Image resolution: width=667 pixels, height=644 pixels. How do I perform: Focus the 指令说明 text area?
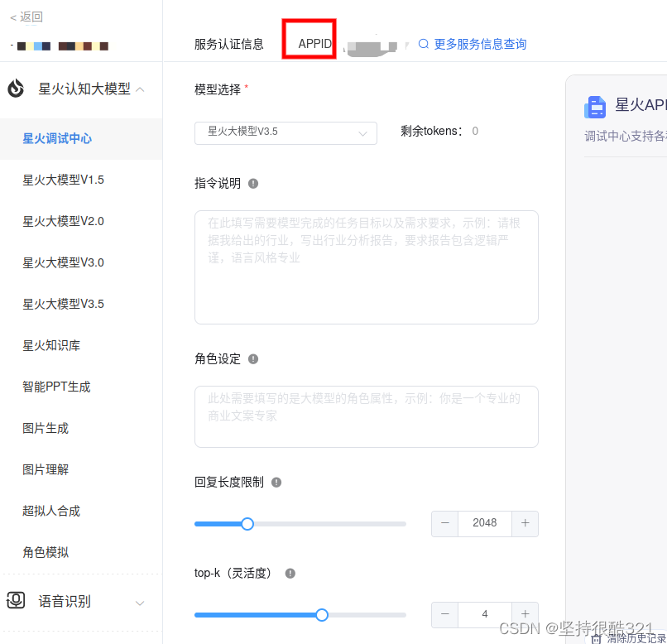(367, 267)
